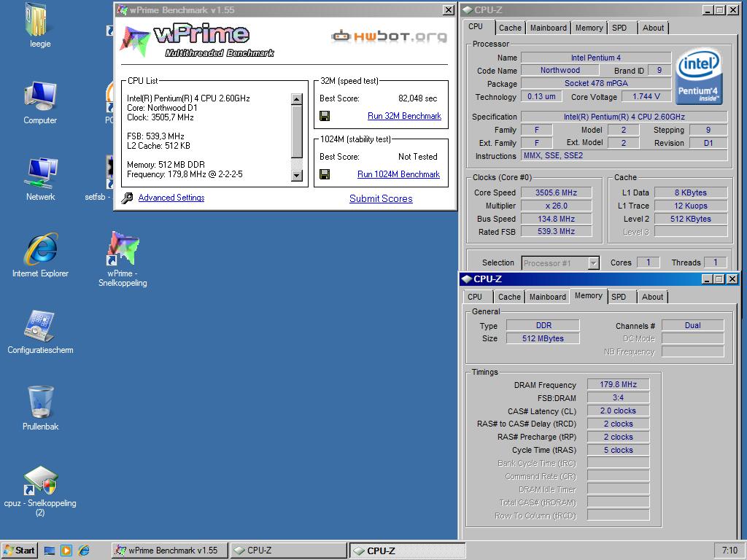
Task: Click the CPU List scrollbar thumb
Action: (296, 131)
